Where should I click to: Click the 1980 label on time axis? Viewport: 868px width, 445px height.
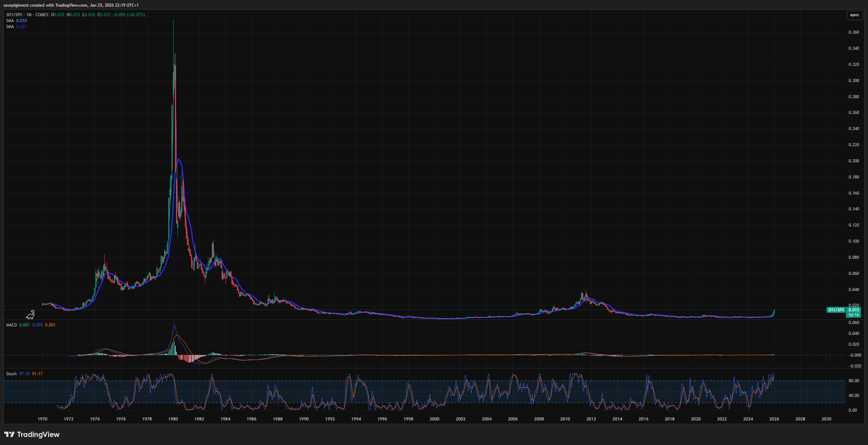pos(173,419)
